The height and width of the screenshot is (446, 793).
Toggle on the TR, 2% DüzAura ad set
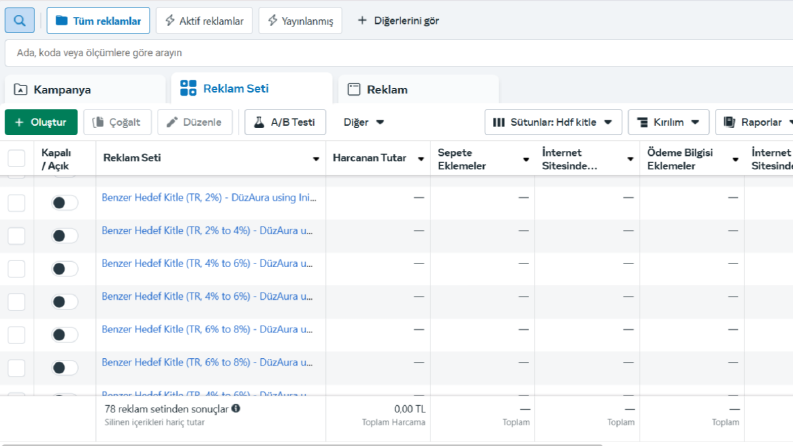coord(65,203)
